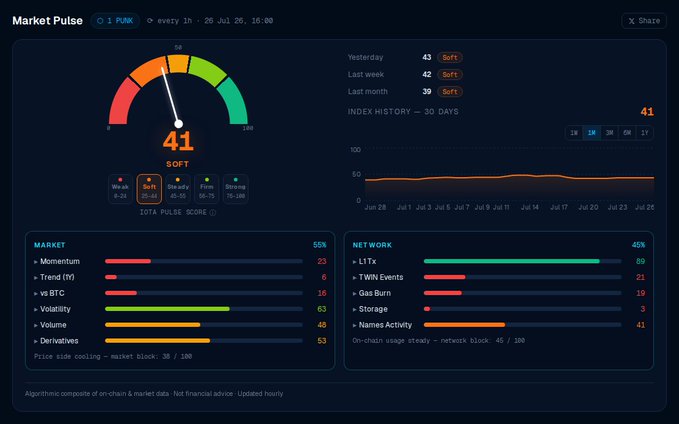
Task: Select the 1W time range tab
Action: (x=574, y=133)
